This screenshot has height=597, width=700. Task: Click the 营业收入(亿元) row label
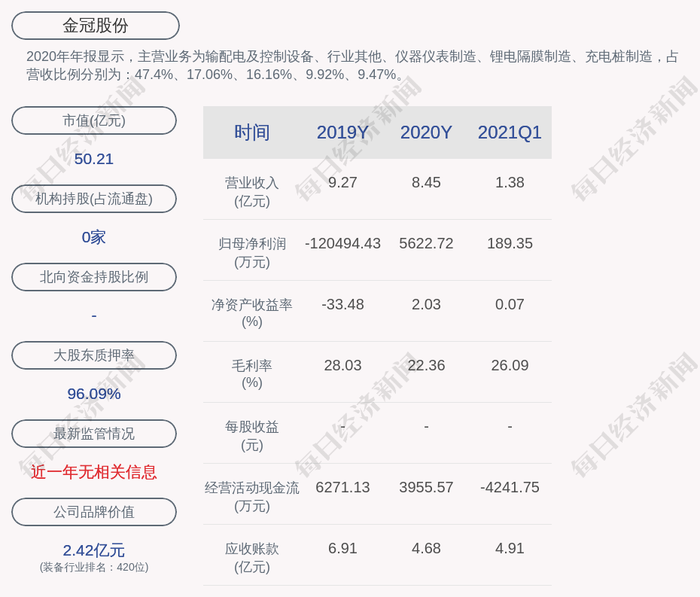(x=251, y=192)
